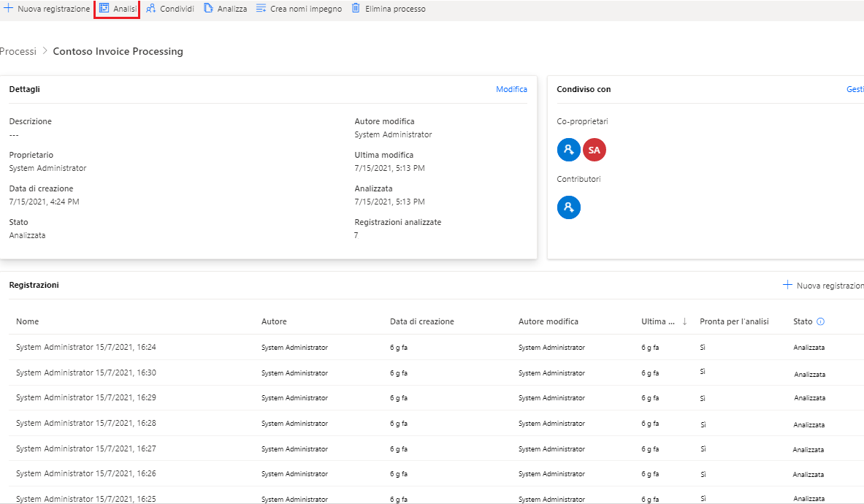
Task: Click Sì value in the 16:30 row
Action: (x=703, y=372)
